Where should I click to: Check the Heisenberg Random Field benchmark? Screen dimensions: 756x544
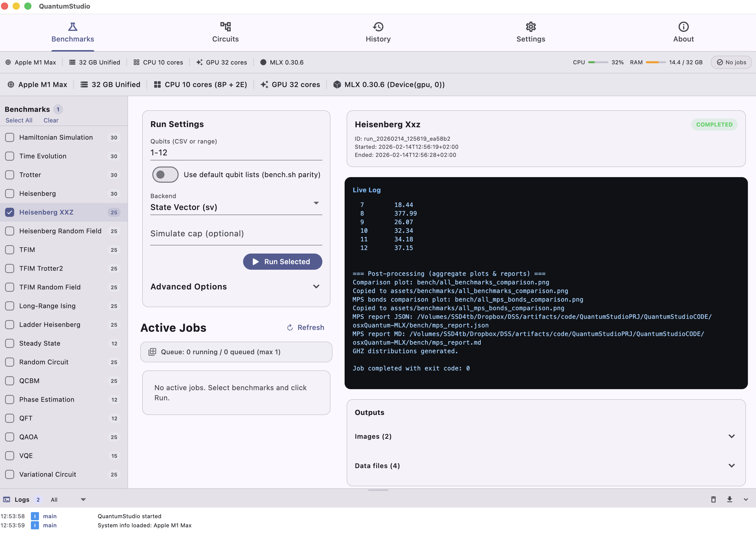pos(9,231)
